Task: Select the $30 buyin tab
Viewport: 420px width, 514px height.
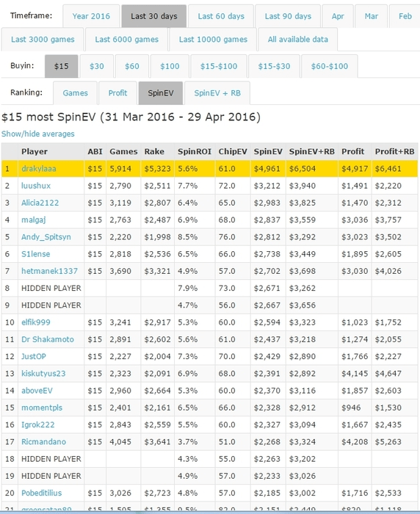Action: point(97,66)
